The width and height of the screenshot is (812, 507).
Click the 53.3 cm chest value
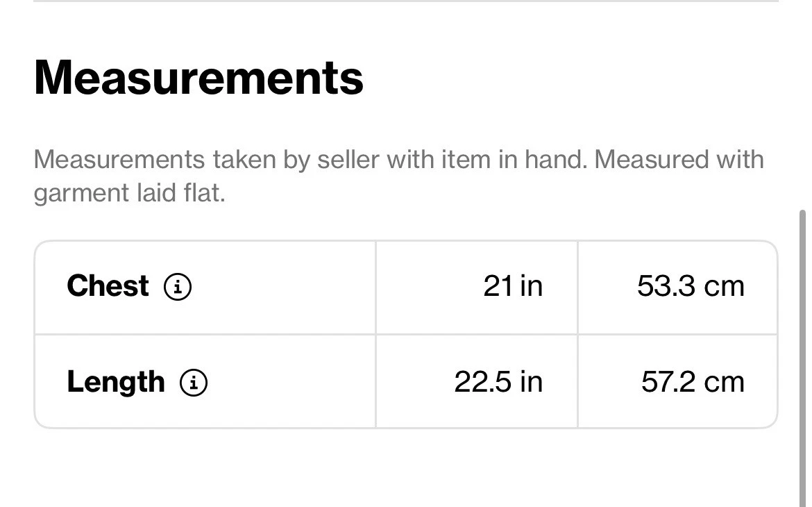tap(690, 286)
